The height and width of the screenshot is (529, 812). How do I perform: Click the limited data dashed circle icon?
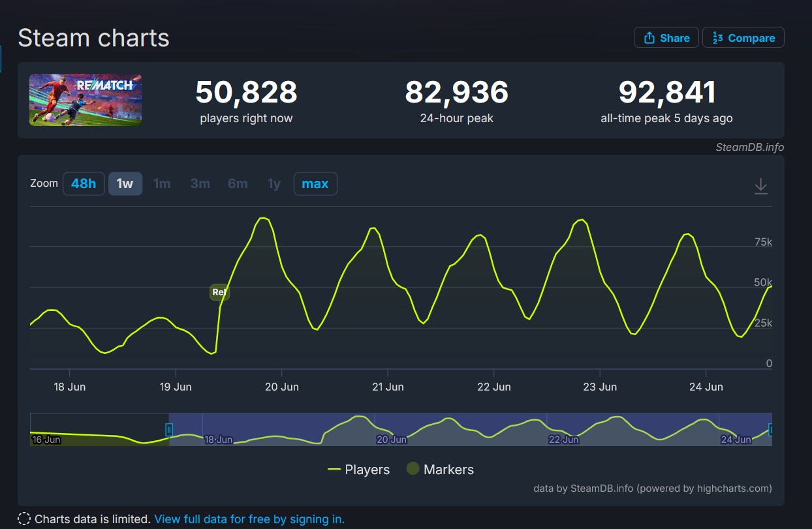coord(24,519)
